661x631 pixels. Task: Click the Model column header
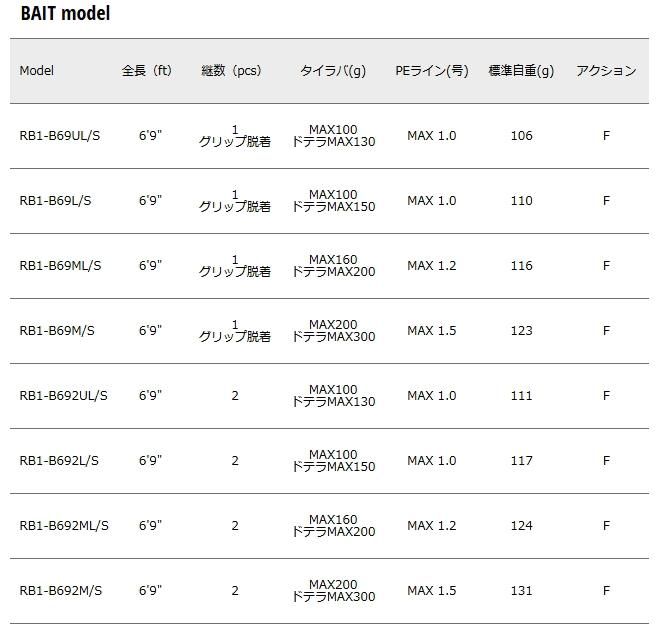coord(37,71)
